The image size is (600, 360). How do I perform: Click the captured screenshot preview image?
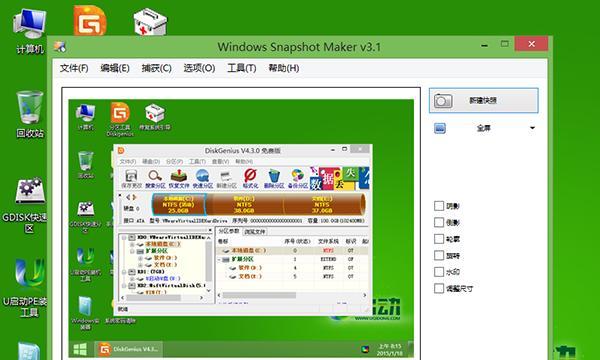241,228
